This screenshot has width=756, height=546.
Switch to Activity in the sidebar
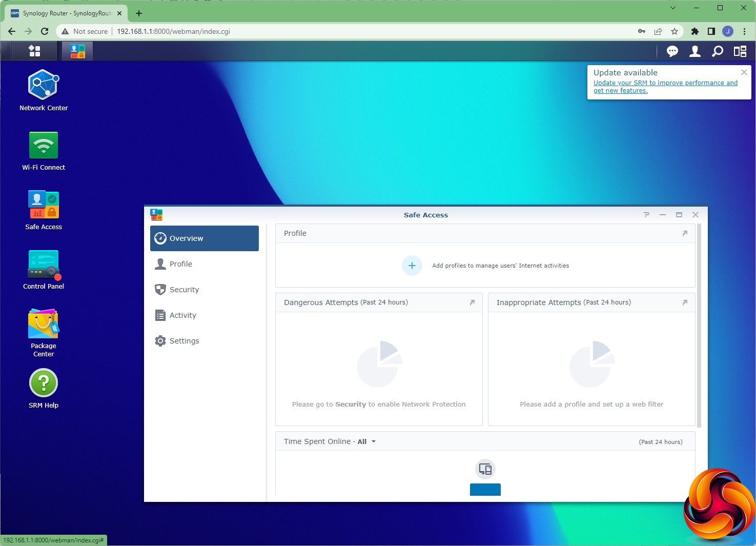coord(205,315)
